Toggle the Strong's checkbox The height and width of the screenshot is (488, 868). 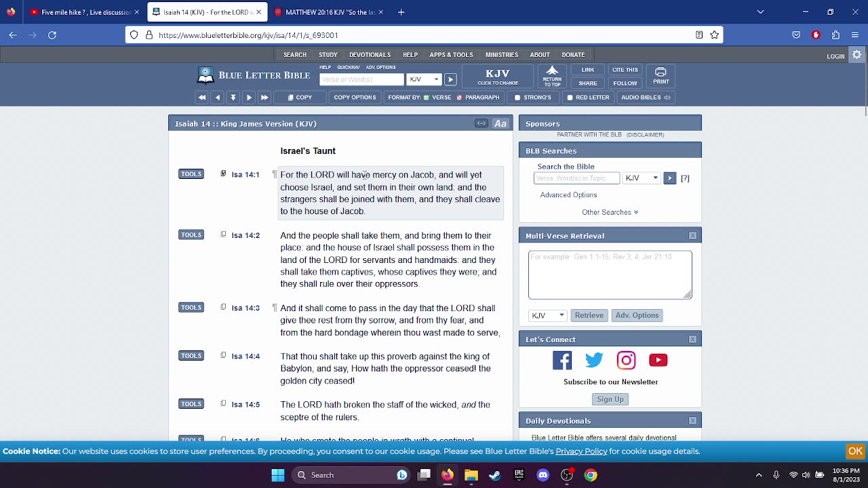pos(517,98)
